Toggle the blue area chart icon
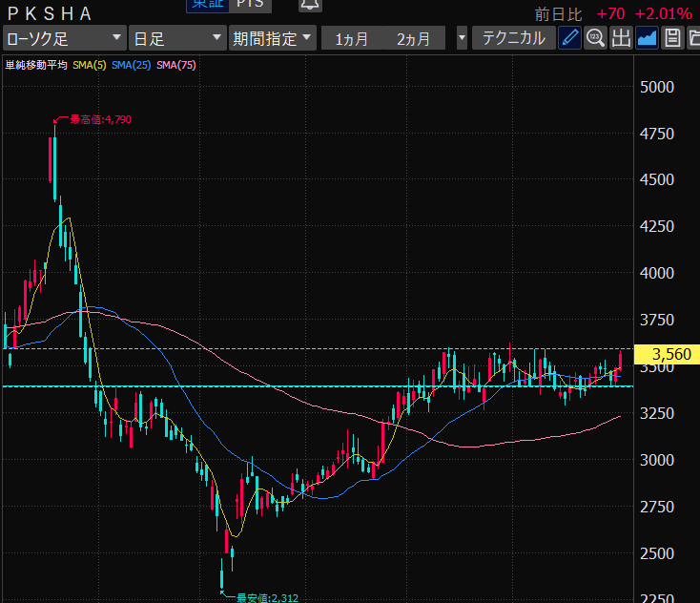 click(x=647, y=38)
